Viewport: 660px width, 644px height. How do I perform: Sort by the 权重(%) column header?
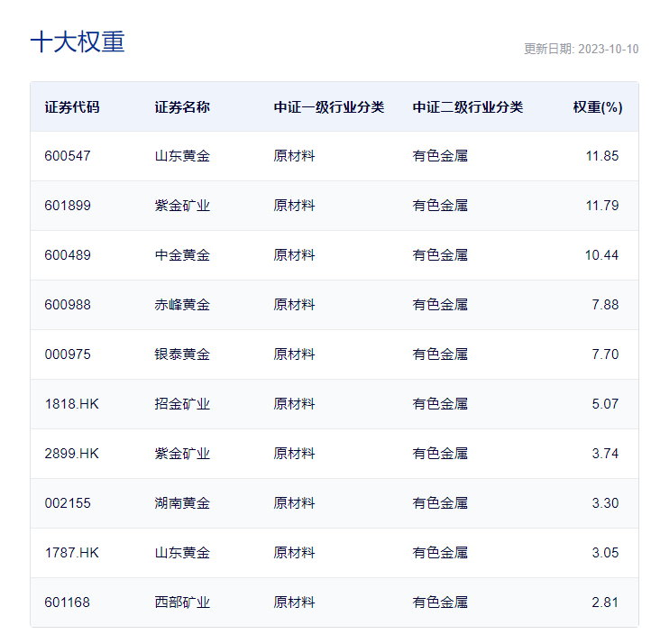(x=597, y=107)
